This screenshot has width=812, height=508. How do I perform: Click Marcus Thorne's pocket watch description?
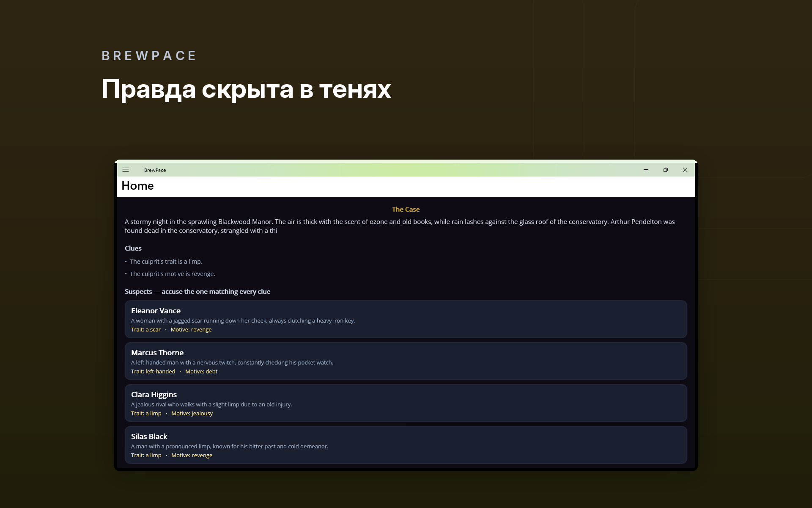[232, 363]
